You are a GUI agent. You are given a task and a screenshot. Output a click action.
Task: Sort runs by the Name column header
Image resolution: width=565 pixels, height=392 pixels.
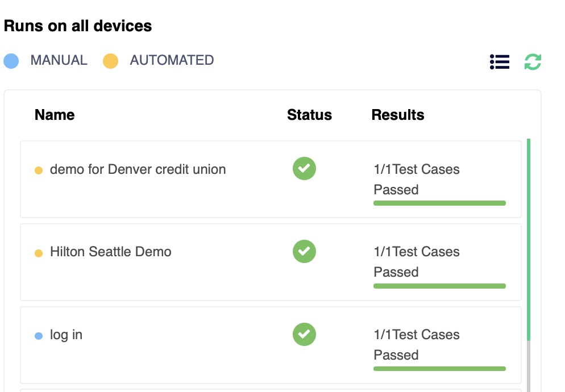point(55,115)
